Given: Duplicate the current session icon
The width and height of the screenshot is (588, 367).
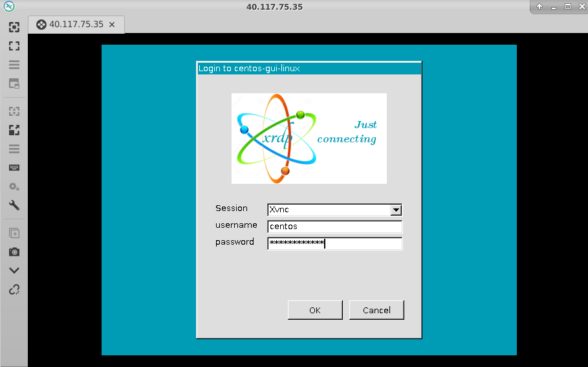Looking at the screenshot, I should coord(14,233).
